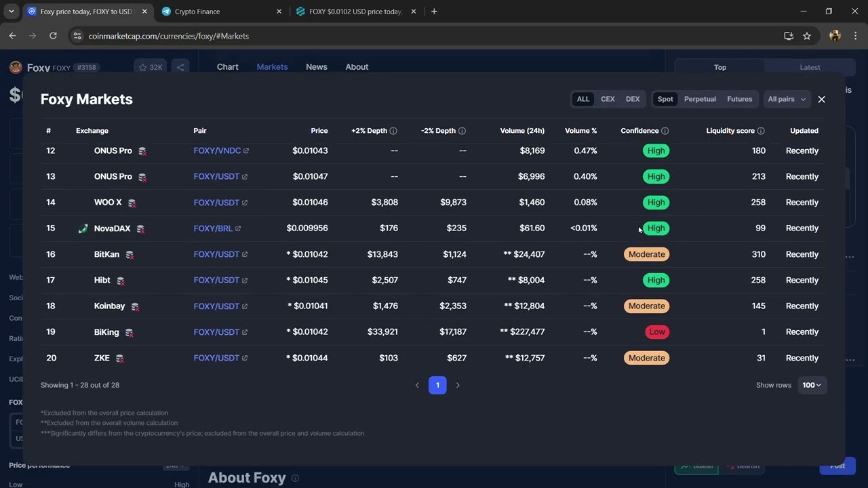
Task: Select the Perpetual market filter
Action: [700, 99]
